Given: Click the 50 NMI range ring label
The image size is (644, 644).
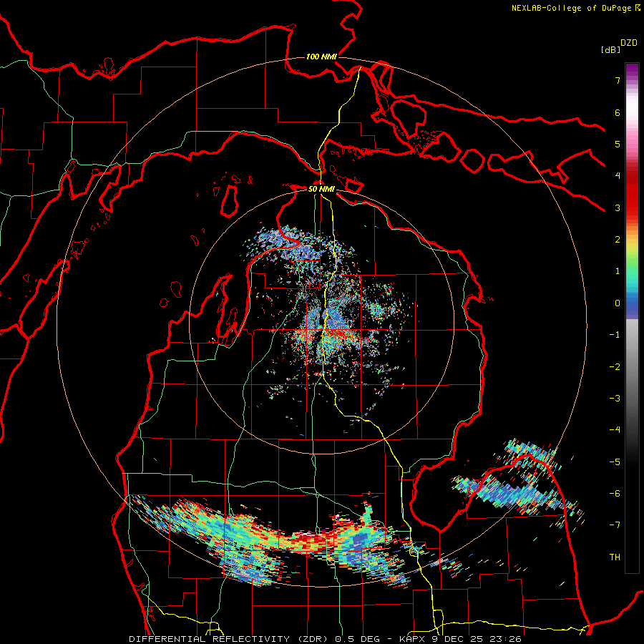Looking at the screenshot, I should 321,190.
